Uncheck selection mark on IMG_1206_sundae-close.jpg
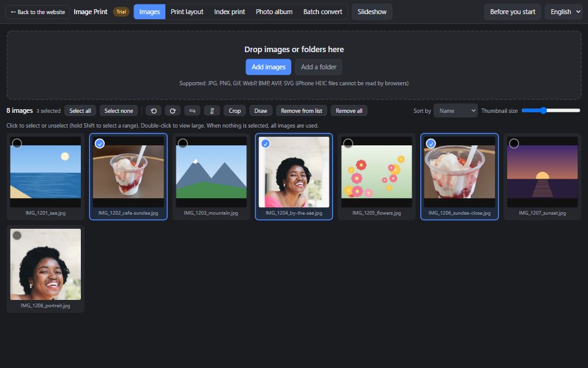This screenshot has width=588, height=368. click(x=431, y=143)
